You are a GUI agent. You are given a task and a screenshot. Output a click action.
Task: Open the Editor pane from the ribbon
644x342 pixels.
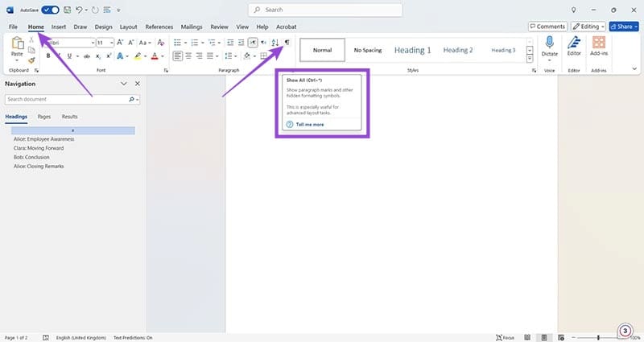click(574, 46)
